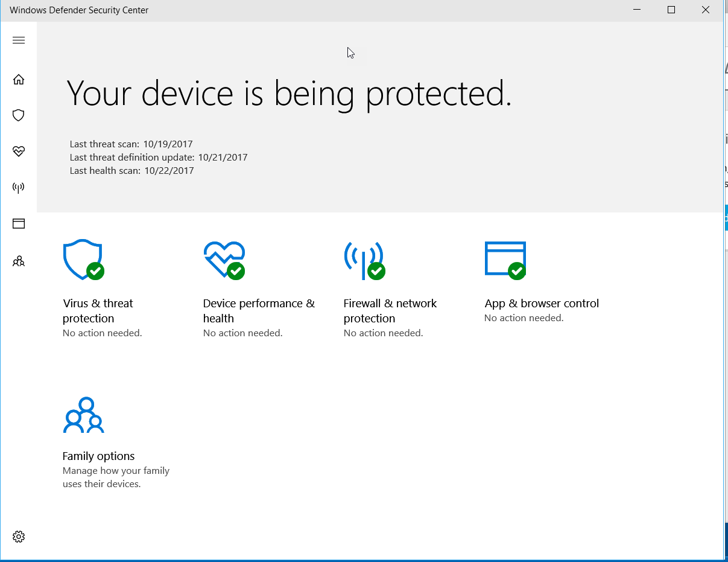Click the large Virus & threat shield icon
This screenshot has height=562, width=728.
(84, 260)
